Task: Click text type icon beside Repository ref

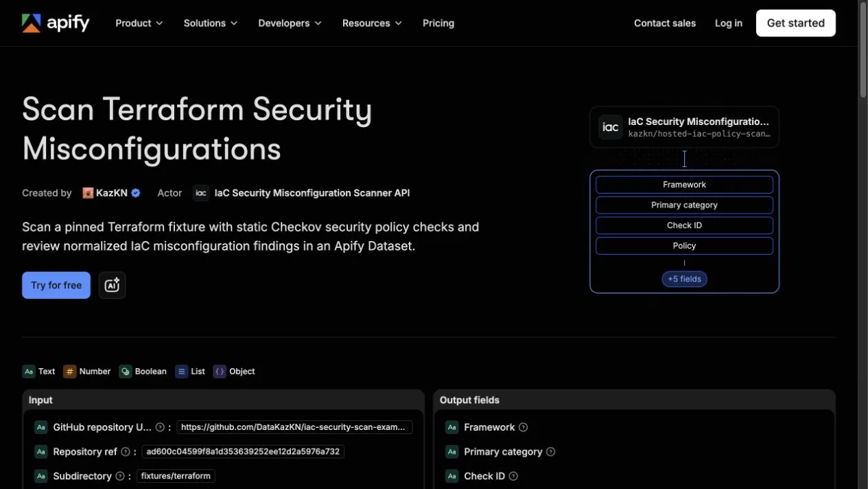Action: (40, 452)
